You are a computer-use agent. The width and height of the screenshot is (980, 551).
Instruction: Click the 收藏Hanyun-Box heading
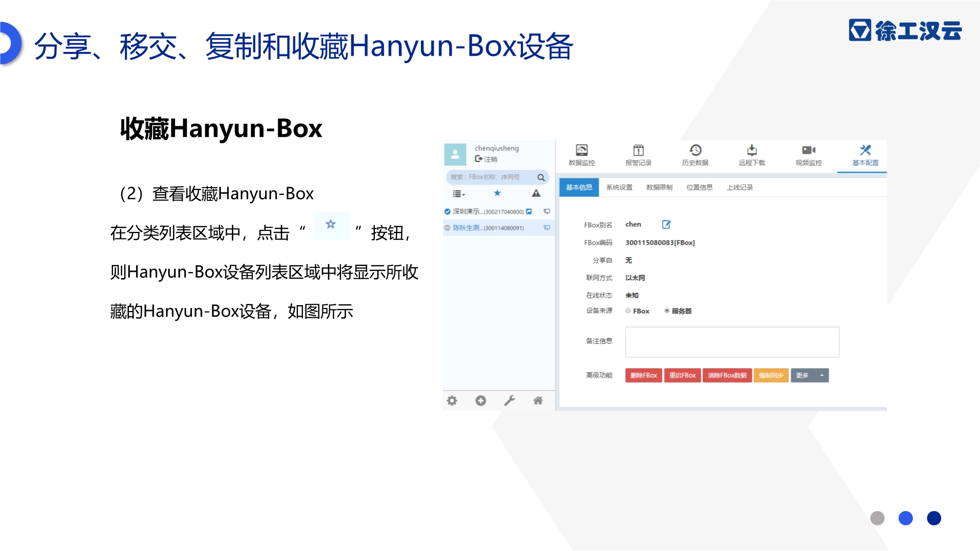pyautogui.click(x=221, y=128)
